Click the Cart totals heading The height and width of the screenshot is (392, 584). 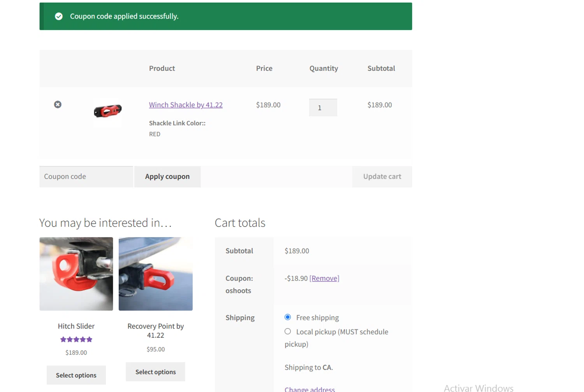click(240, 223)
